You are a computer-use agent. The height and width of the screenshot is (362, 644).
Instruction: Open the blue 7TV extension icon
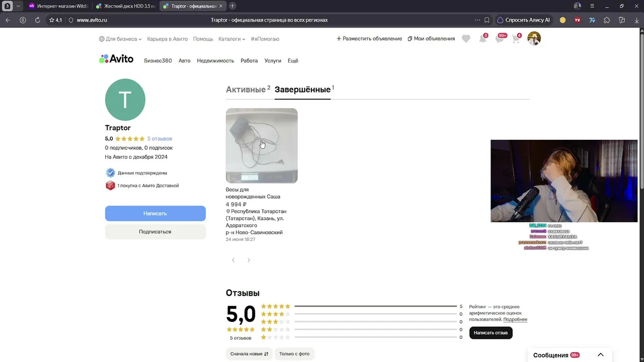(x=592, y=20)
